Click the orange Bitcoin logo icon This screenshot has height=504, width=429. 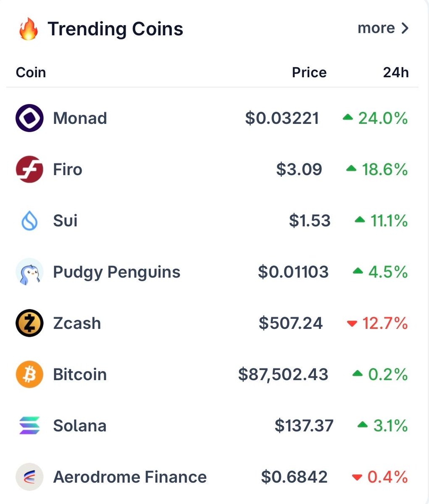[x=29, y=375]
